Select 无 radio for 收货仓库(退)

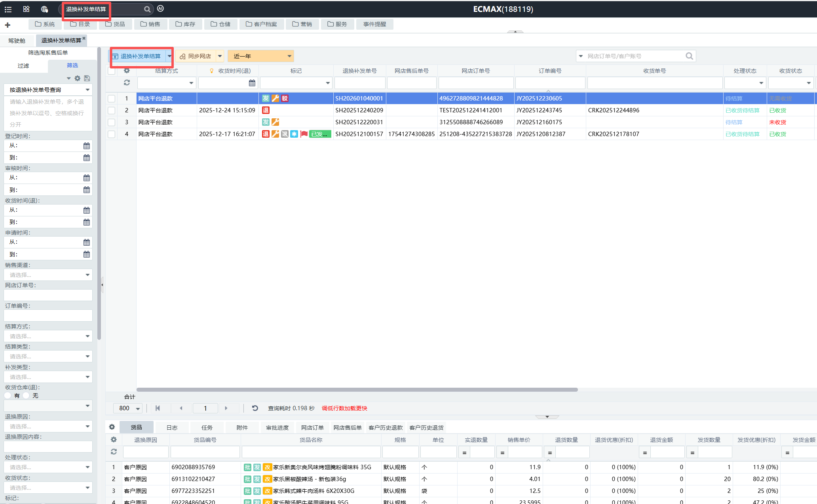click(26, 396)
